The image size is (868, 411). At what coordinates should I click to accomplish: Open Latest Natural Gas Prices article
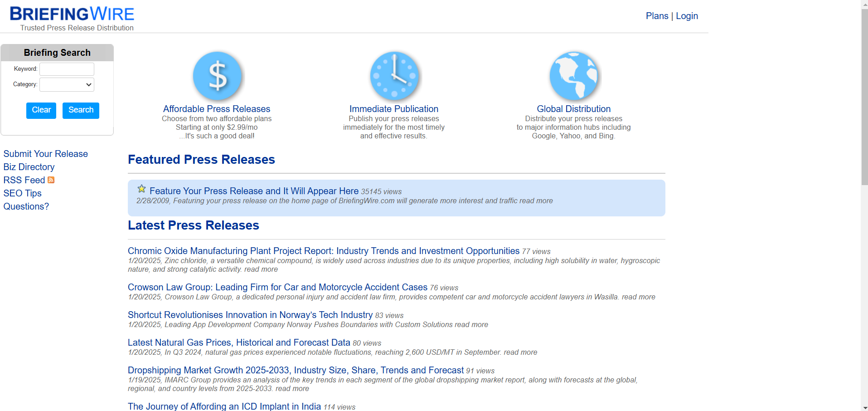pyautogui.click(x=239, y=342)
